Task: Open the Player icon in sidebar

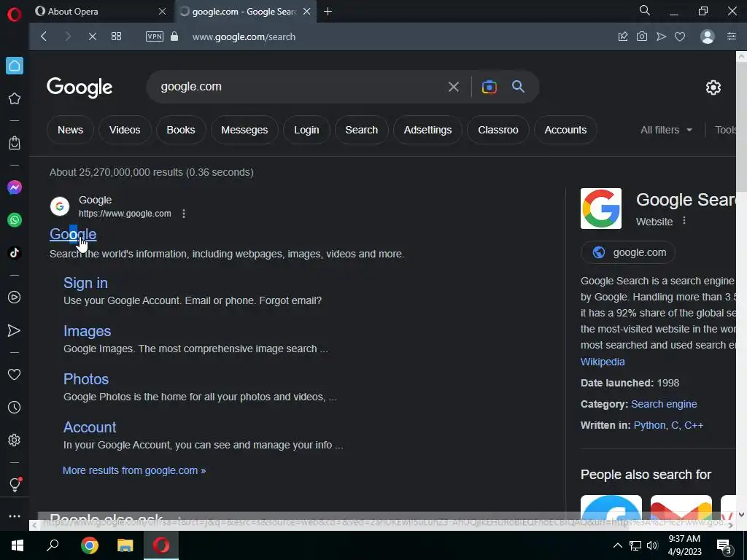Action: (15, 297)
